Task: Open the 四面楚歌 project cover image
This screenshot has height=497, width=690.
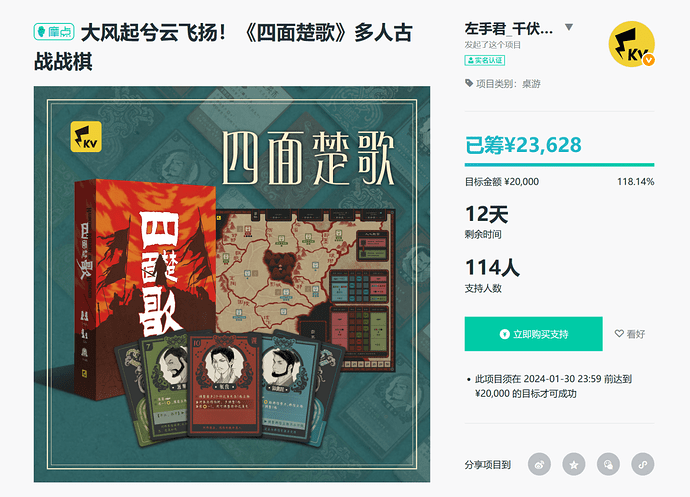Action: coord(232,284)
